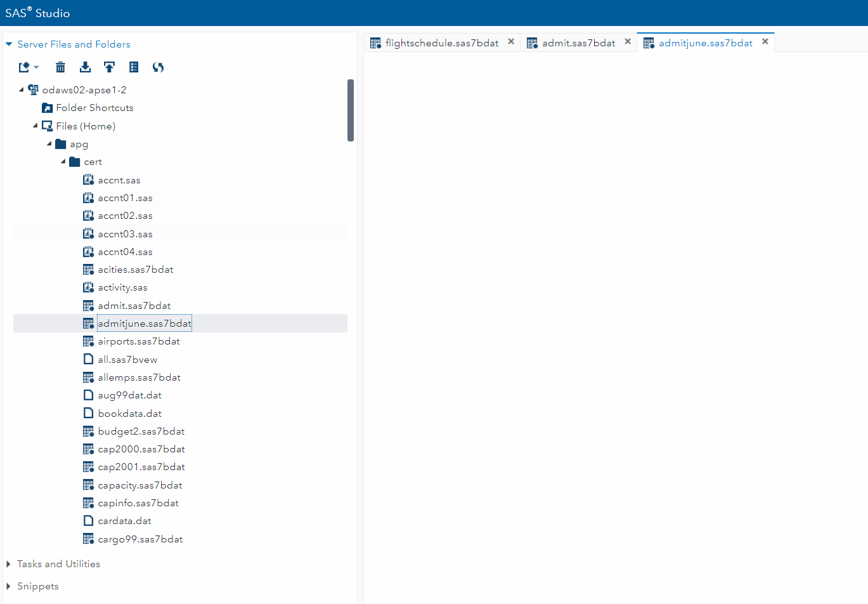
Task: Collapse the Server Files and Folders section
Action: (8, 44)
